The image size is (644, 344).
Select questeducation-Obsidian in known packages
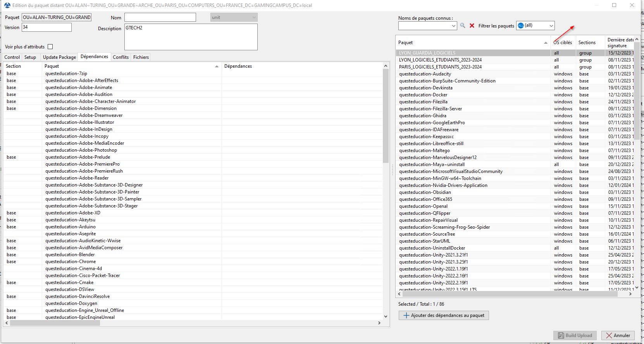pyautogui.click(x=515, y=192)
